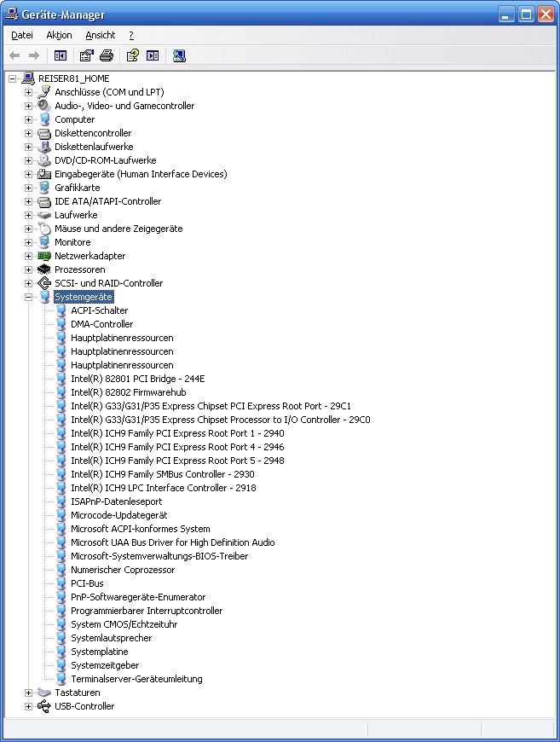Click the Mäuse und andere Zeigegeräte icon
The width and height of the screenshot is (560, 742).
click(44, 229)
